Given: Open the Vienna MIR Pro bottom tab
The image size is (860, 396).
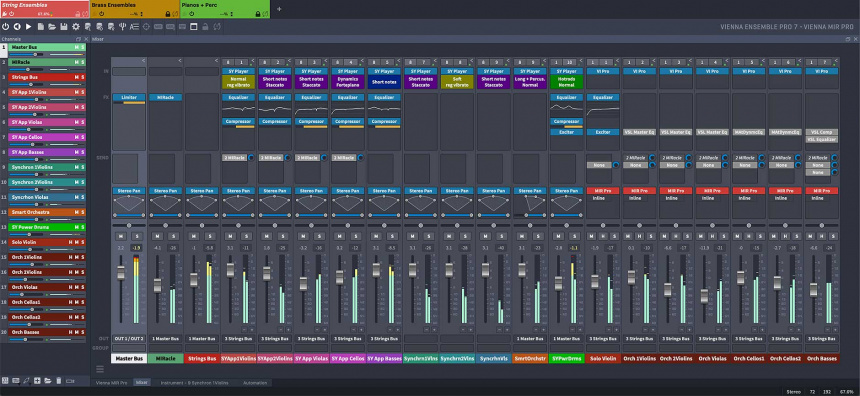Looking at the screenshot, I should click(111, 383).
